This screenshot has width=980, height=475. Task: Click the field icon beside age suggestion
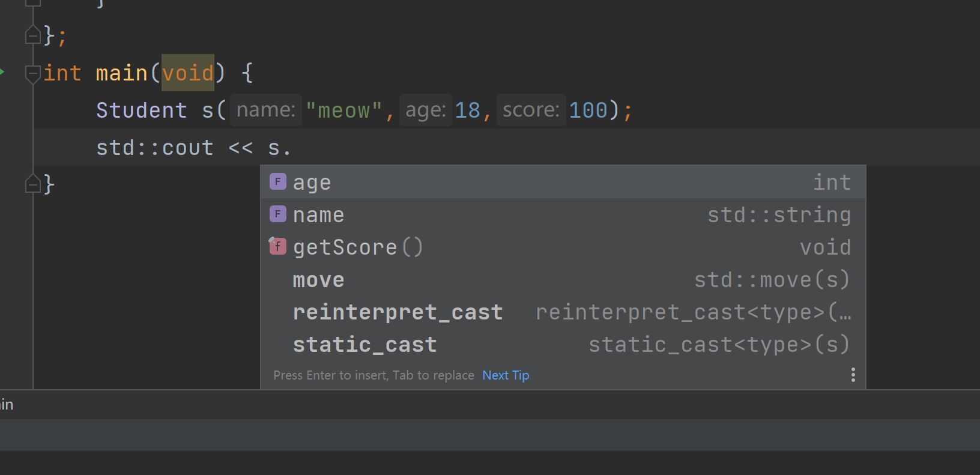[277, 181]
